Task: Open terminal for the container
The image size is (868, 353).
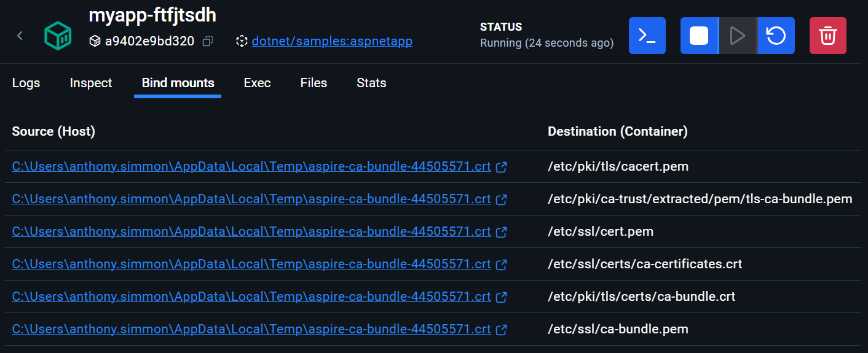Action: [x=647, y=36]
